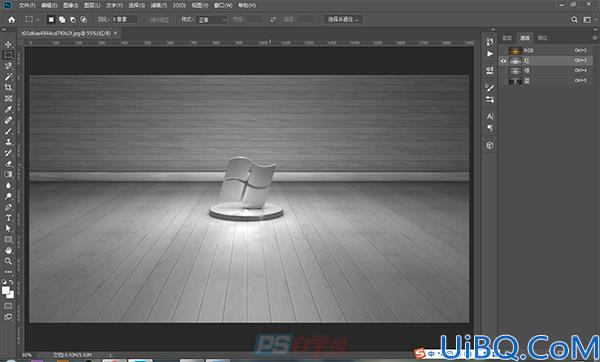Image resolution: width=600 pixels, height=362 pixels.
Task: Change screen mode from toolbar bottom
Action: point(8,317)
